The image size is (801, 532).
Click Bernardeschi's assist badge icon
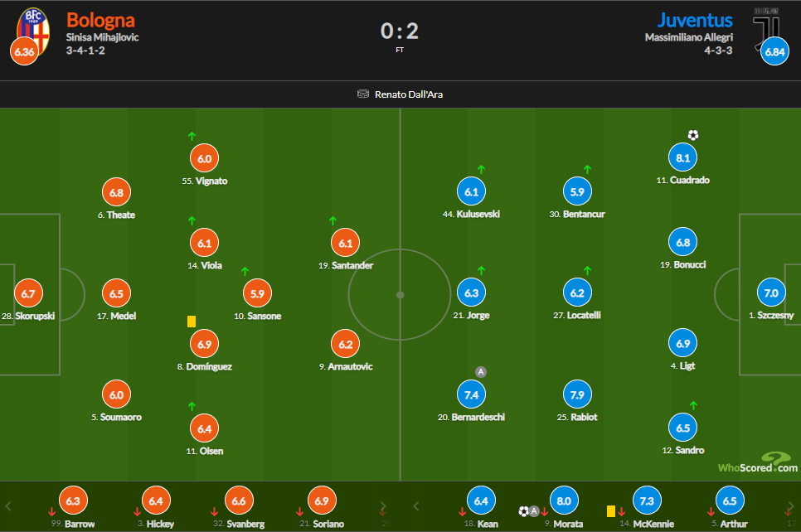tap(481, 372)
